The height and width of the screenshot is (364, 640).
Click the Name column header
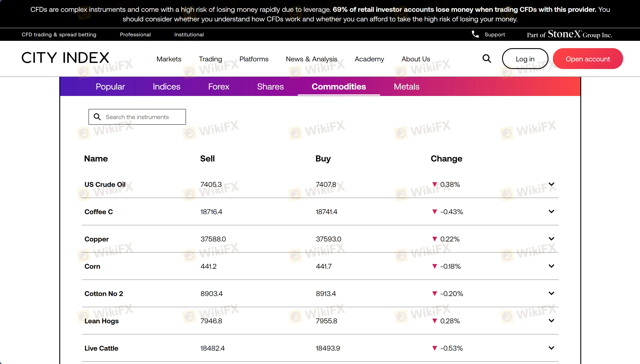[x=96, y=159]
